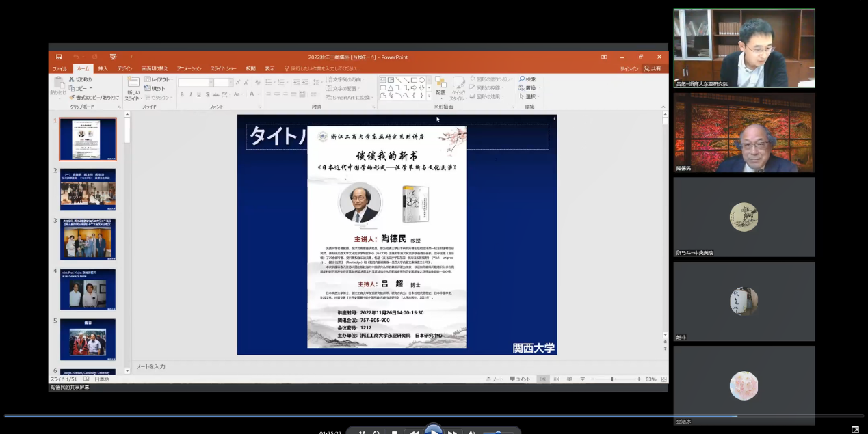Screen dimensions: 868x434
Task: Expand the コピー copy dropdown arrow
Action: (x=91, y=88)
